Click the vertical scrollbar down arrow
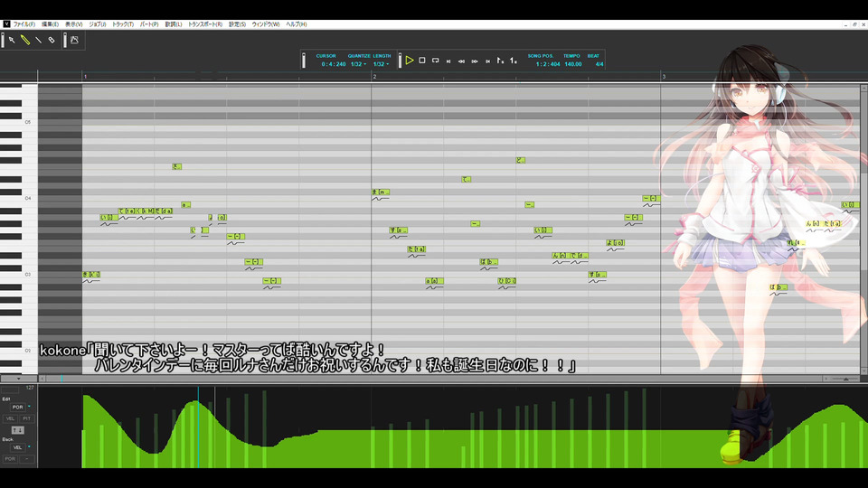Image resolution: width=868 pixels, height=488 pixels. click(863, 371)
